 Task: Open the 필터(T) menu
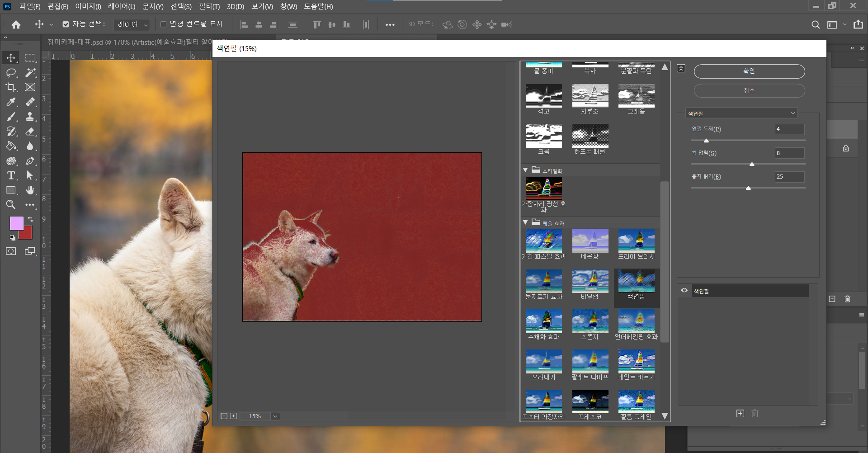point(209,6)
